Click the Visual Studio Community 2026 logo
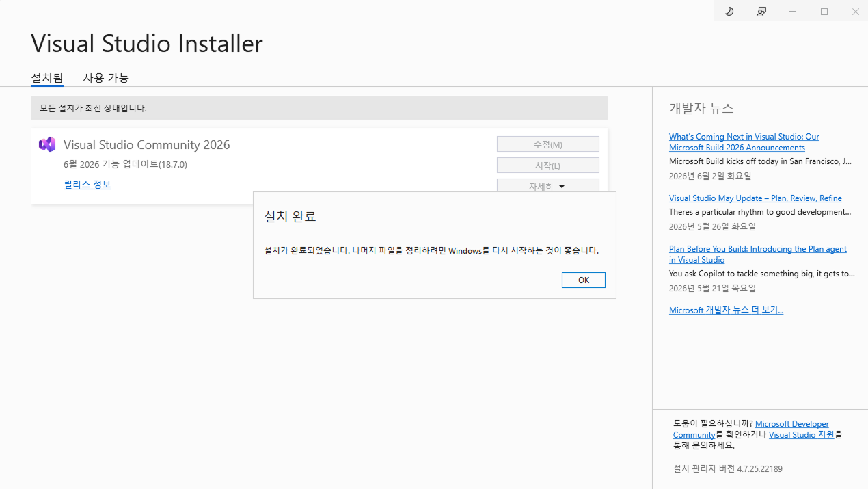868x489 pixels. click(47, 144)
